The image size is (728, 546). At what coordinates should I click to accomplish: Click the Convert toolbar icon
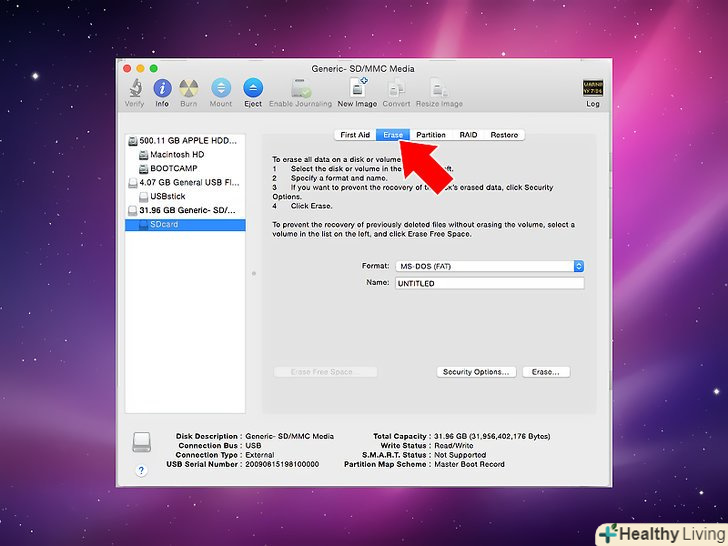(396, 88)
